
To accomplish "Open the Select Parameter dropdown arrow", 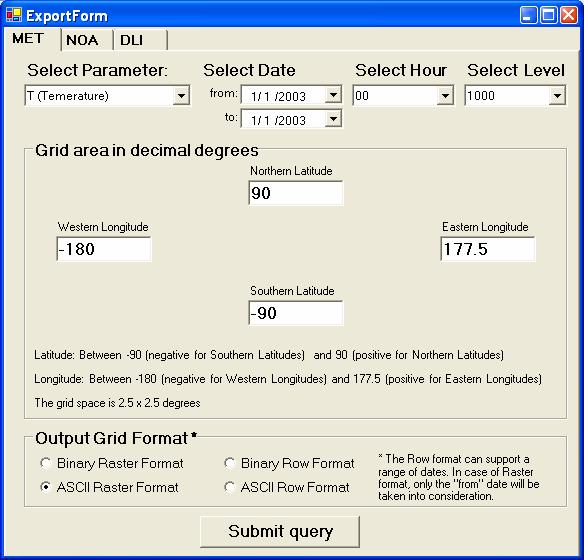I will tap(181, 96).
